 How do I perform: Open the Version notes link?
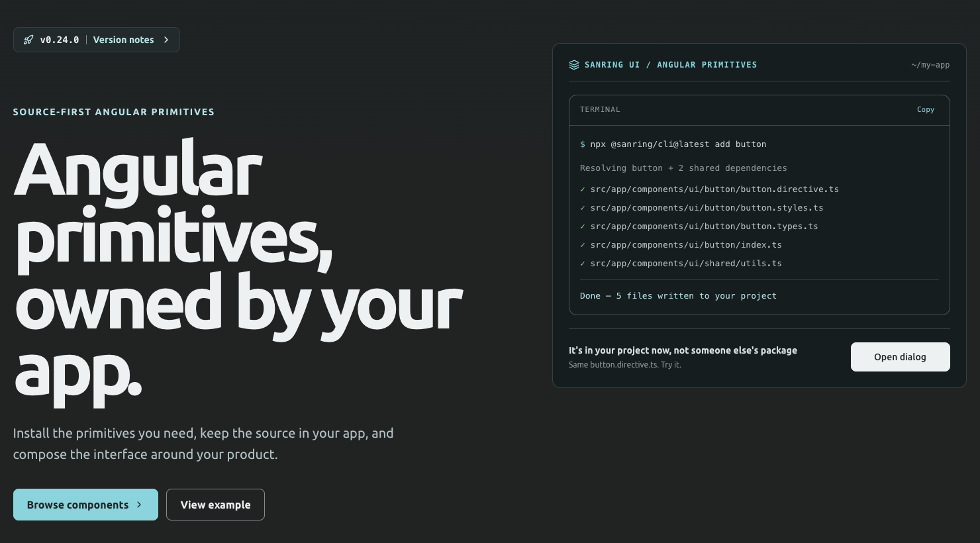click(123, 40)
